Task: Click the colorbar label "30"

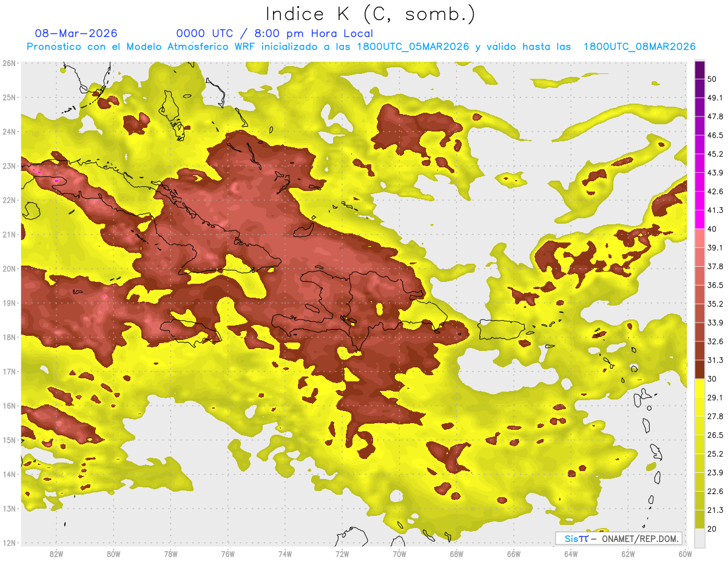Action: pos(712,379)
